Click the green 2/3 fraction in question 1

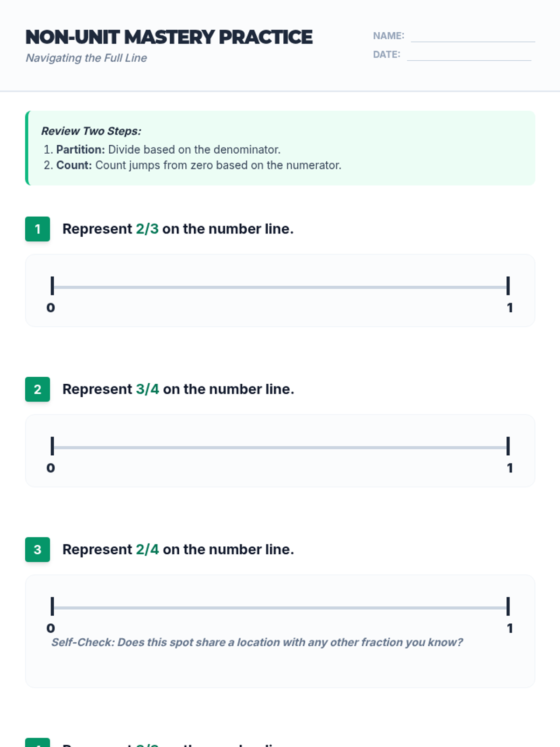point(147,229)
